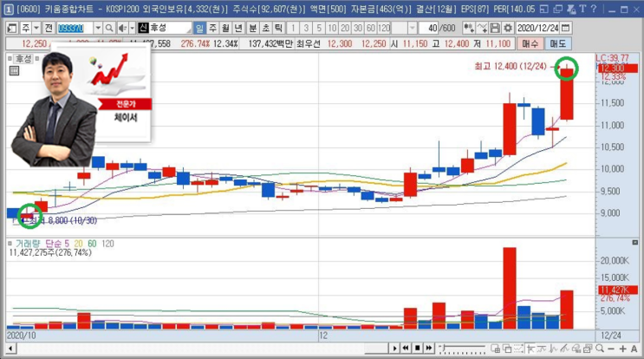Click the lock screen icon in title bar
Screen dimensions: 644x359
[x=571, y=9]
